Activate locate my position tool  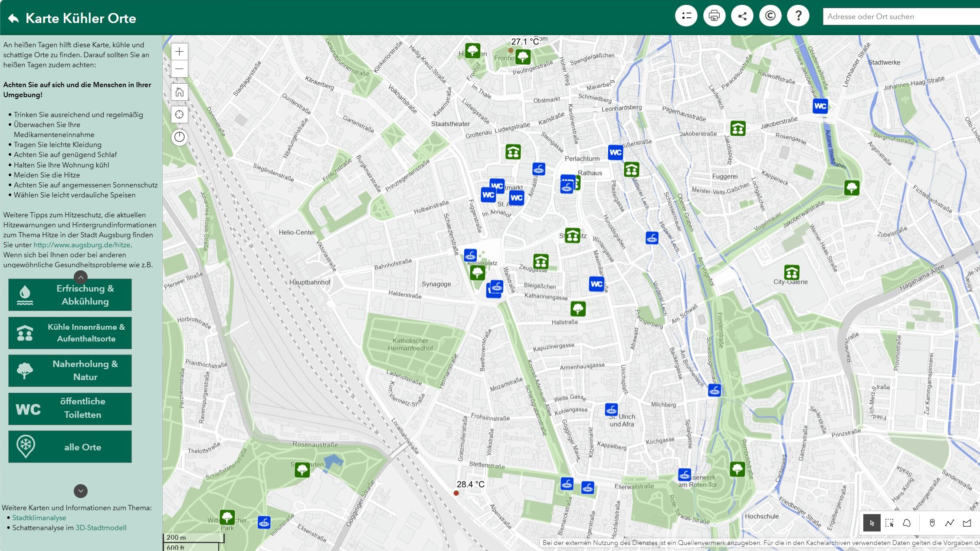180,115
